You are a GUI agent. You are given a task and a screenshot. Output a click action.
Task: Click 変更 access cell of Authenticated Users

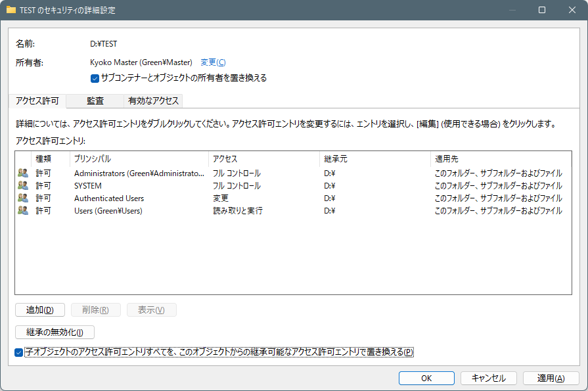point(221,198)
